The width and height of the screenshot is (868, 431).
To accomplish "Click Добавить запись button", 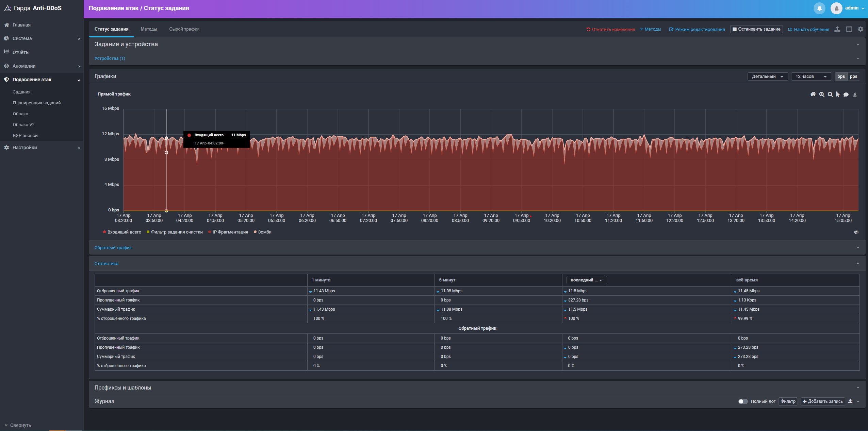I will click(822, 401).
